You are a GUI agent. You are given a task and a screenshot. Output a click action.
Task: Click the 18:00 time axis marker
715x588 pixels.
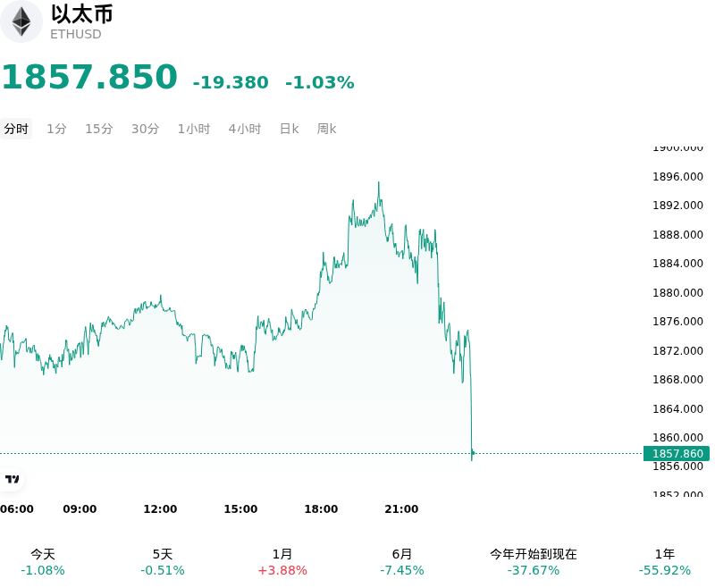[321, 509]
